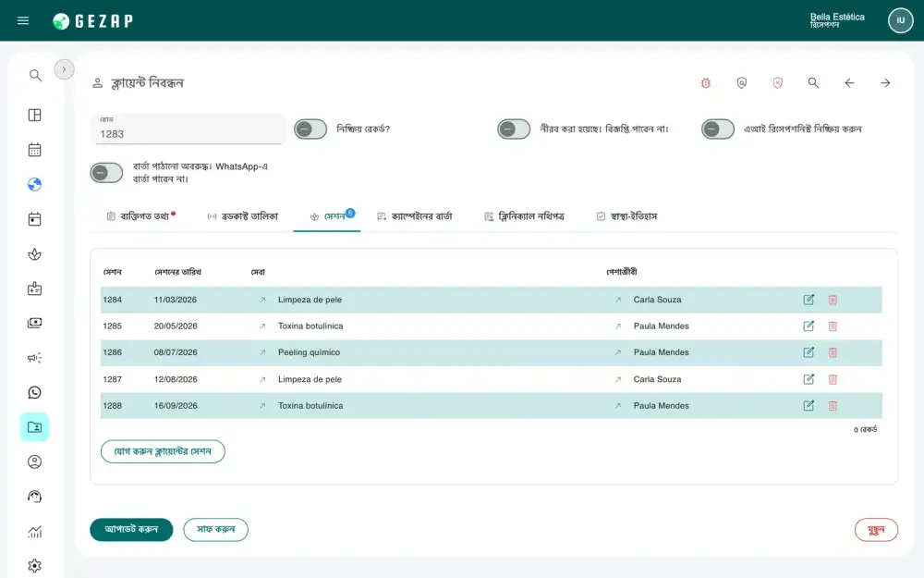This screenshot has height=578, width=924.
Task: Click the আপডেট করুন button
Action: (131, 530)
